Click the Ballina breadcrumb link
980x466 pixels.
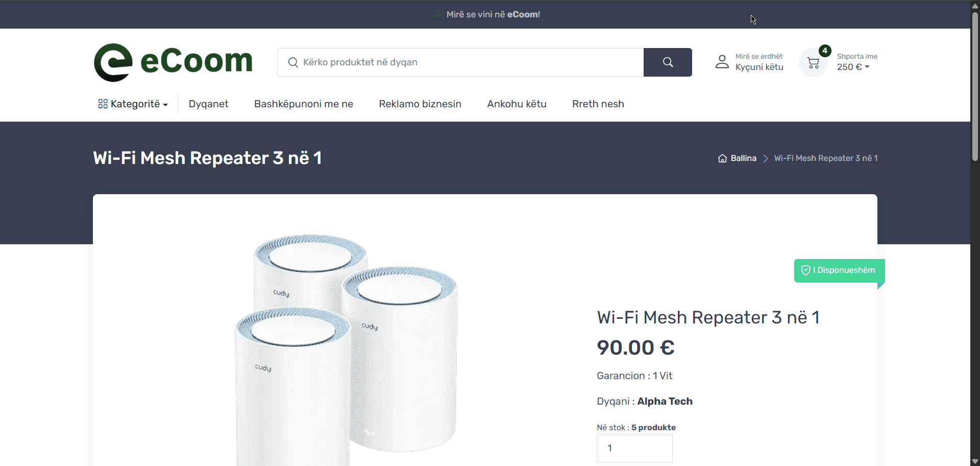click(743, 158)
